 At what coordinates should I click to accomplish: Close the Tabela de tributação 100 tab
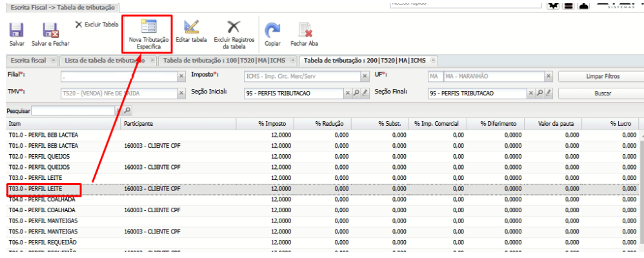point(293,60)
